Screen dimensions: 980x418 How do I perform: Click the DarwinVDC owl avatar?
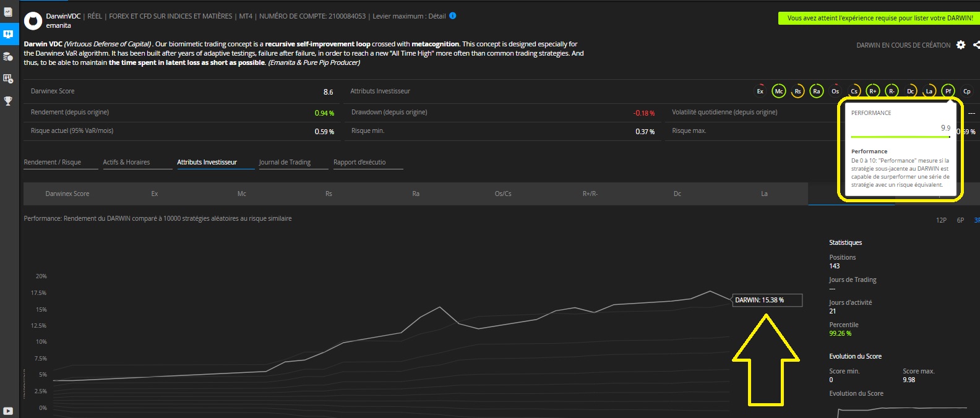[x=33, y=21]
